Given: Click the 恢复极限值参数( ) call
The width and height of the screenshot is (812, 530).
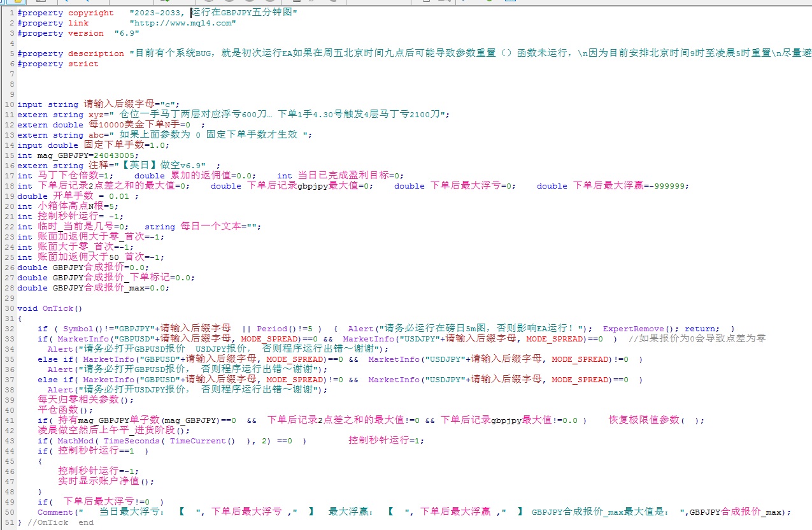Looking at the screenshot, I should click(657, 420).
